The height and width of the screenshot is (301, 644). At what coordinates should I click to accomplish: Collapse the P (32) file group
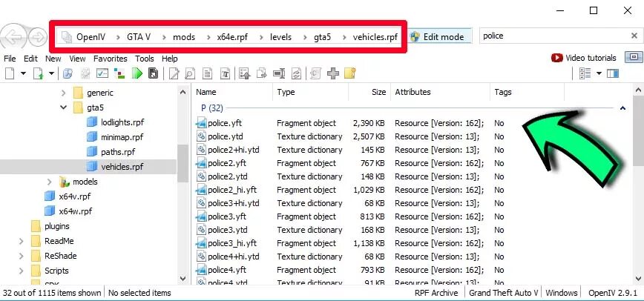click(x=622, y=108)
